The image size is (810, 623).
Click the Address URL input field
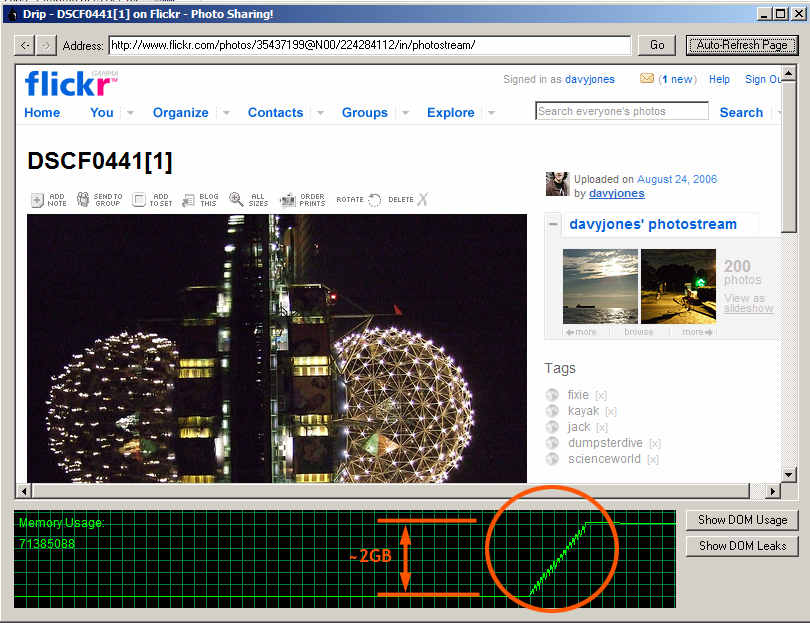click(369, 45)
